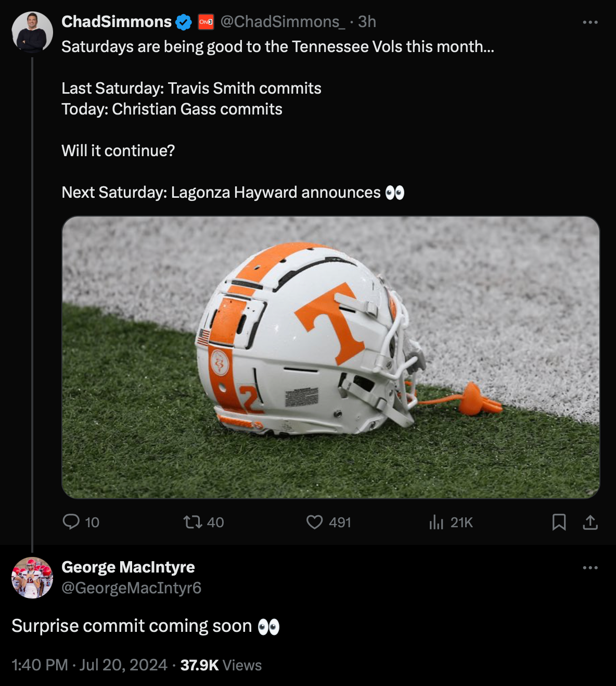Image resolution: width=616 pixels, height=686 pixels.
Task: Click the @GeorgeMacIntyr6 handle
Action: tap(131, 588)
